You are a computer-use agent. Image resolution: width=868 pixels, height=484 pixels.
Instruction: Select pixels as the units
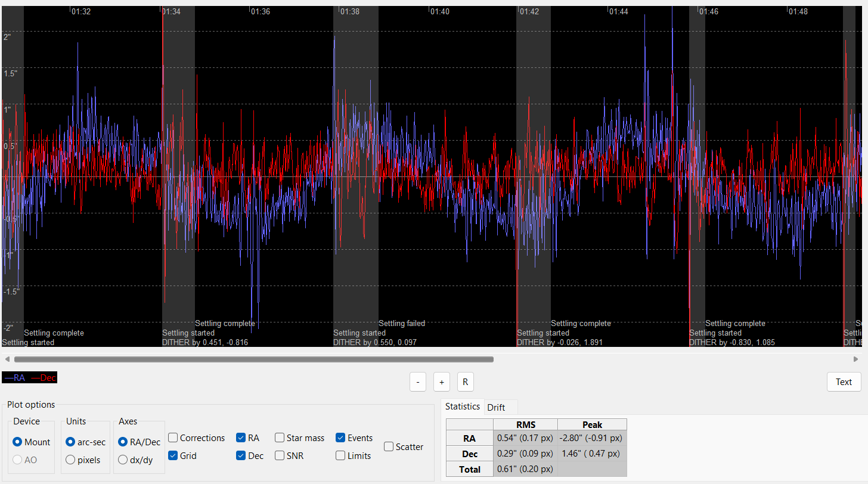[x=70, y=460]
